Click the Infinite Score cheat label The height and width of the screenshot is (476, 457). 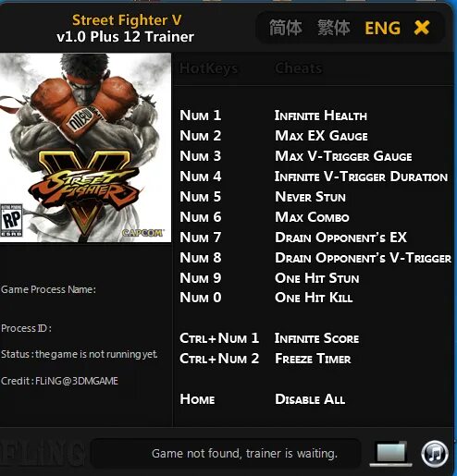point(316,338)
